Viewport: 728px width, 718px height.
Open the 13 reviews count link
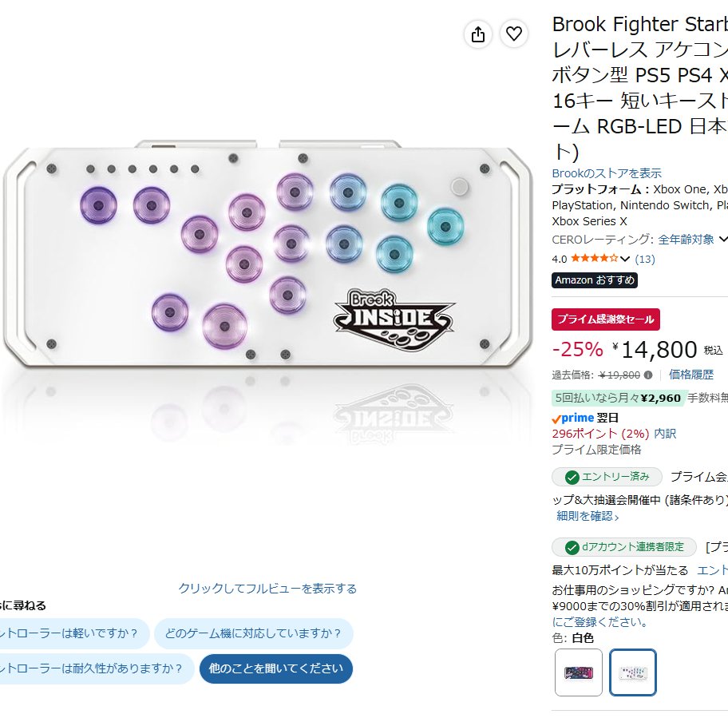(645, 259)
